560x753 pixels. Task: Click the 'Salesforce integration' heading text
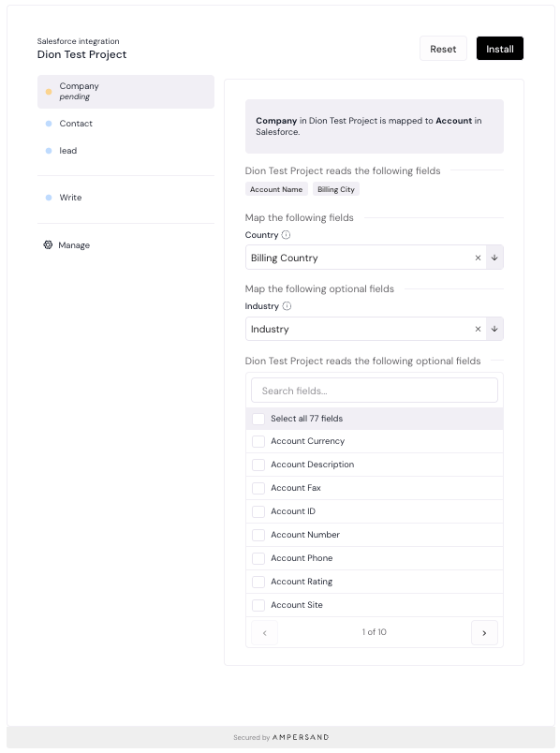coord(79,41)
